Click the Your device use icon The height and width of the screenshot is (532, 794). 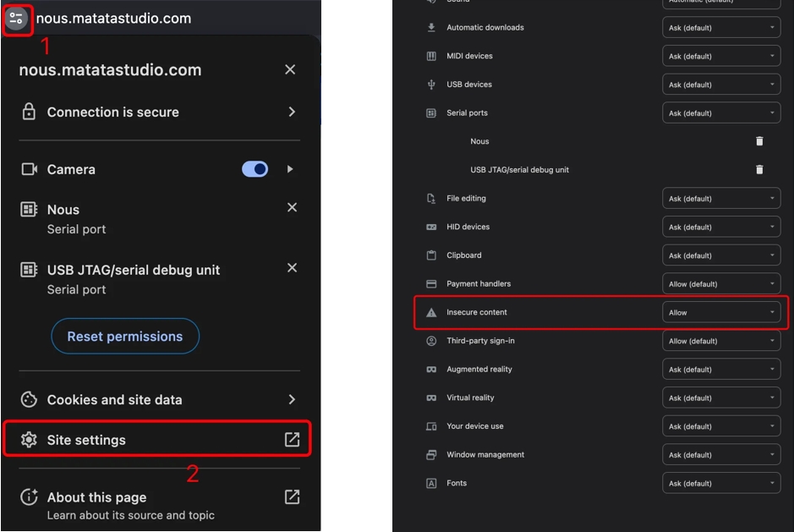[x=431, y=426]
